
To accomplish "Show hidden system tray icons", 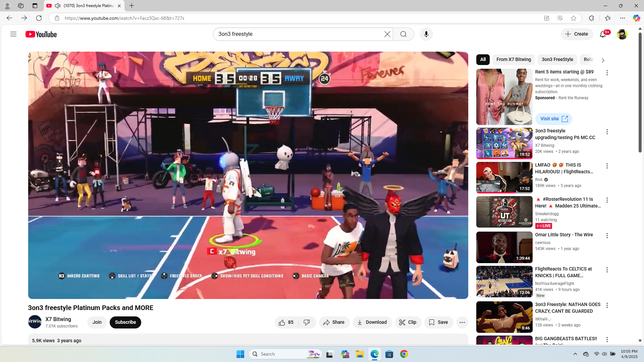I will [575, 354].
